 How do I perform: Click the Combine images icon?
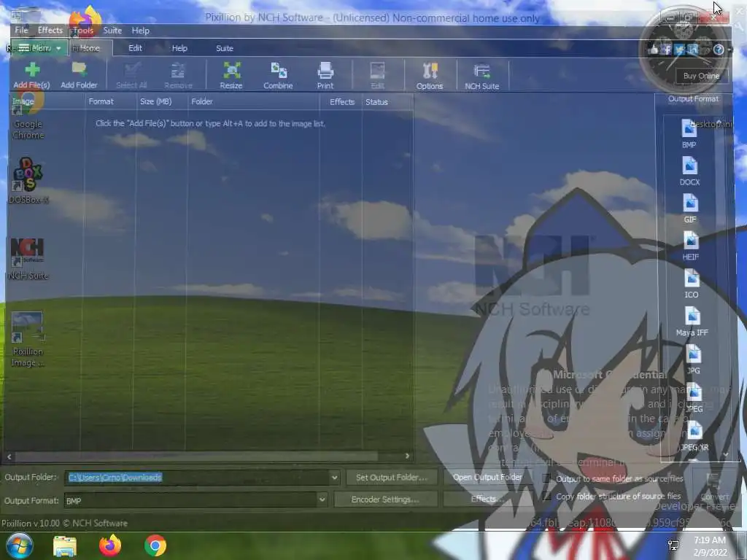tap(279, 71)
